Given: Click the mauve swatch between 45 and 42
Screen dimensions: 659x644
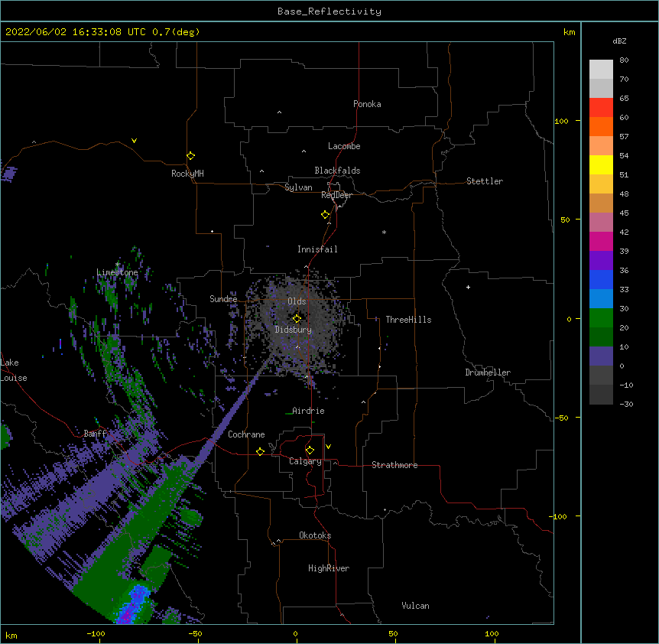Looking at the screenshot, I should coord(601,223).
